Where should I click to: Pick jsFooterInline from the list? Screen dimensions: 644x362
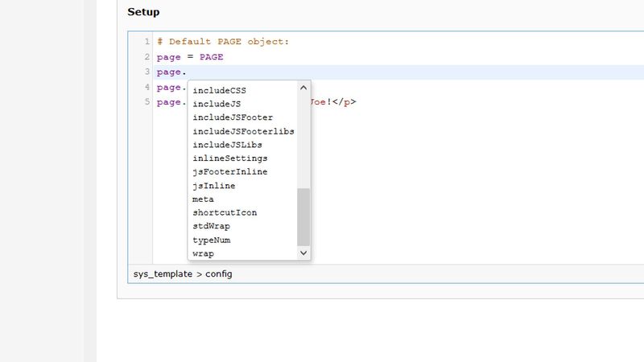coord(230,172)
